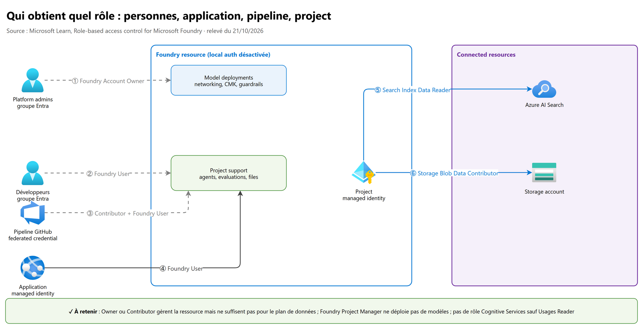Click the "① Foundry Account Owner" role label
The height and width of the screenshot is (330, 644).
pyautogui.click(x=108, y=81)
